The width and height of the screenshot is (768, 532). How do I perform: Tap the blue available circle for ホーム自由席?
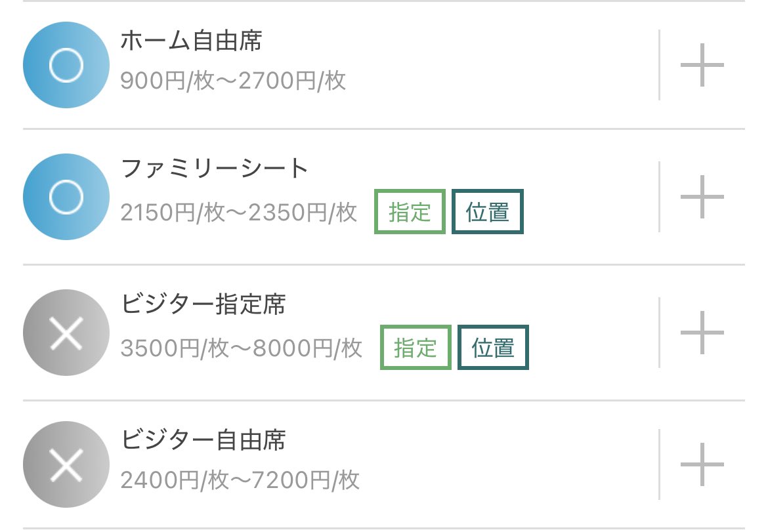coord(66,65)
